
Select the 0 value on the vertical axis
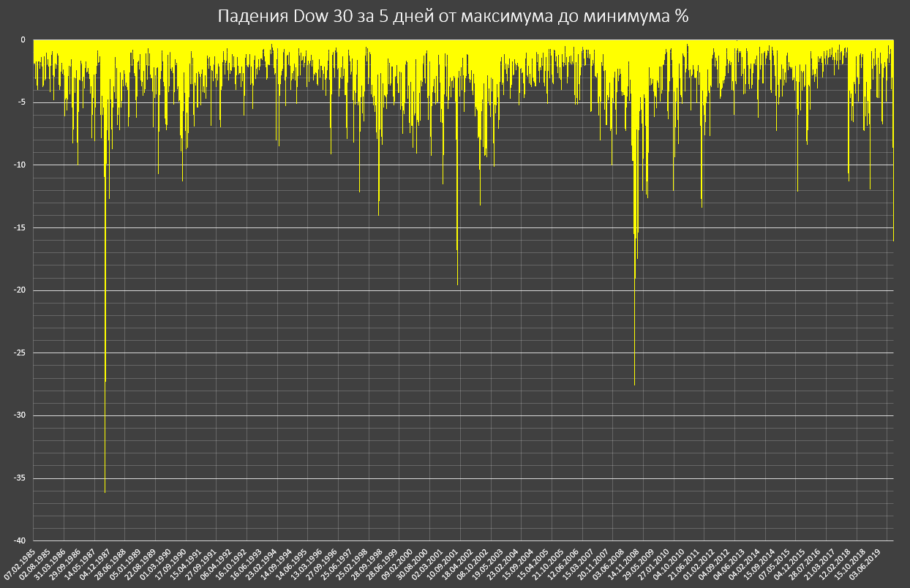point(23,40)
